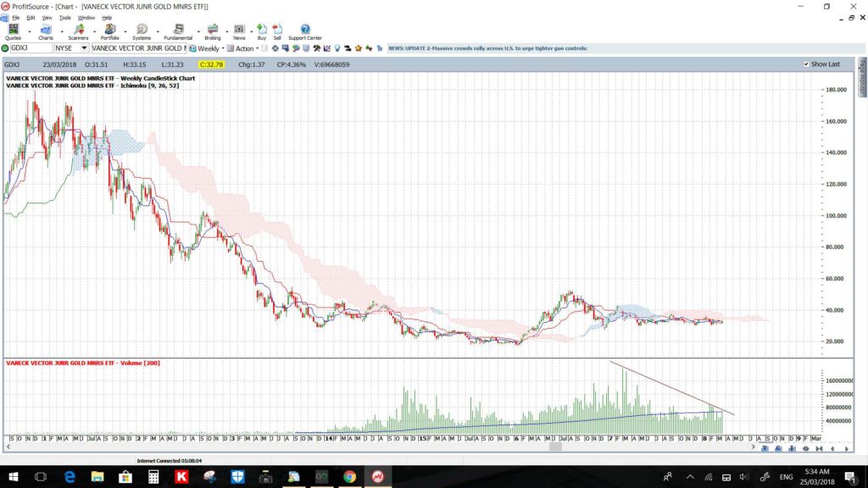Screen dimensions: 868x488
Task: Click the hammer tools icon in chart toolbar
Action: [317, 48]
